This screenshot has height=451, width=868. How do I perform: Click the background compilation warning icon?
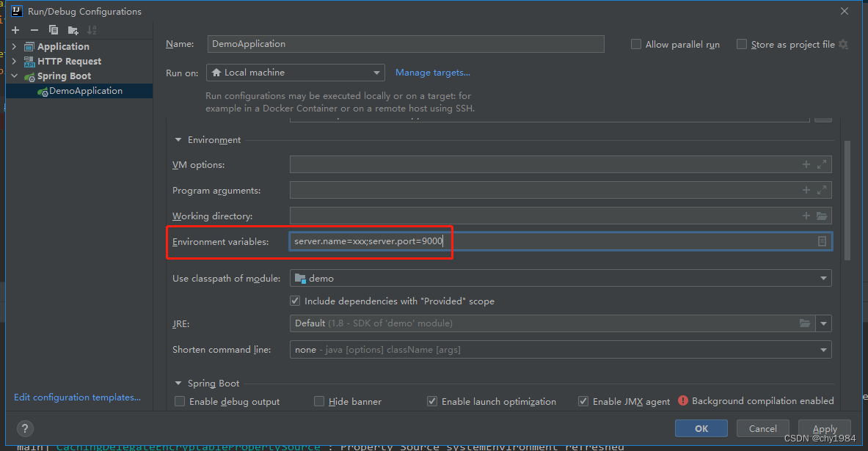click(682, 400)
